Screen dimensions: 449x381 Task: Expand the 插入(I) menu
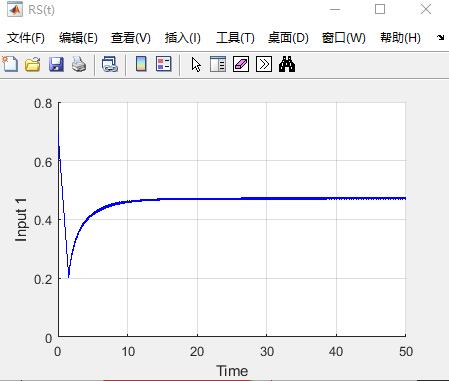(183, 38)
